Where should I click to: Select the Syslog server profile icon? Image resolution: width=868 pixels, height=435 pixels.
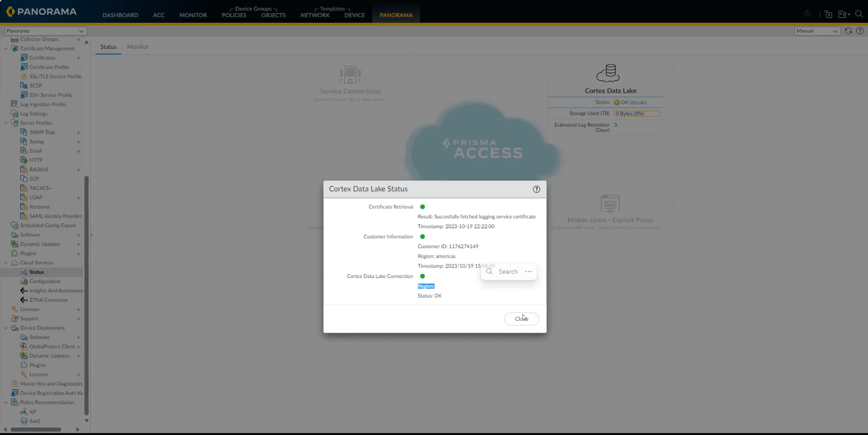coord(24,141)
